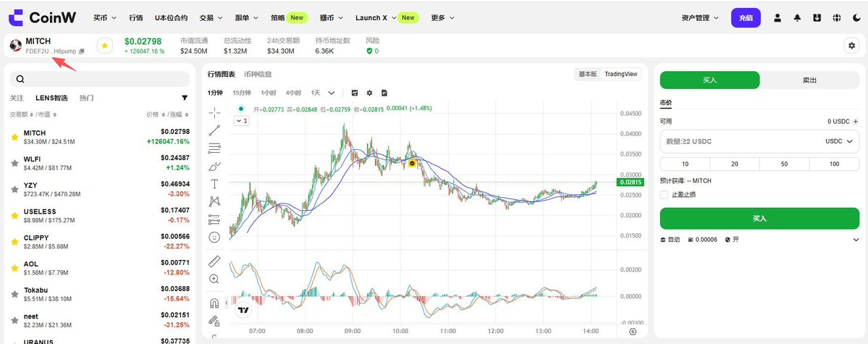Switch chart to 基本版 mode
Image resolution: width=868 pixels, height=344 pixels.
(x=588, y=74)
